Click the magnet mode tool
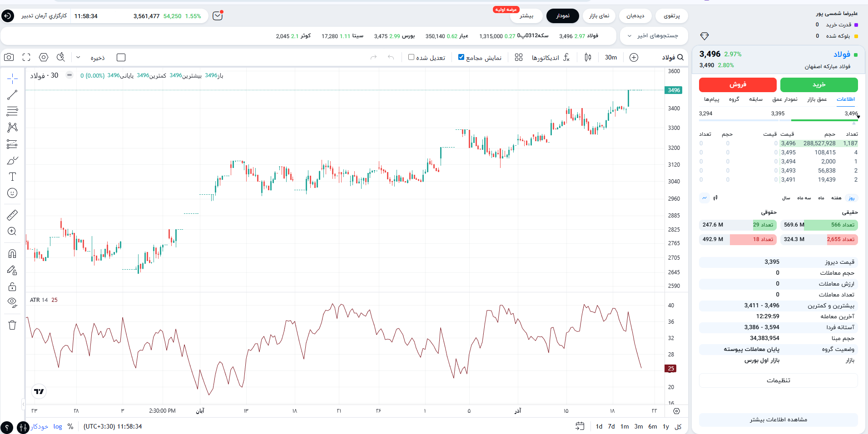This screenshot has height=434, width=868. [x=12, y=253]
